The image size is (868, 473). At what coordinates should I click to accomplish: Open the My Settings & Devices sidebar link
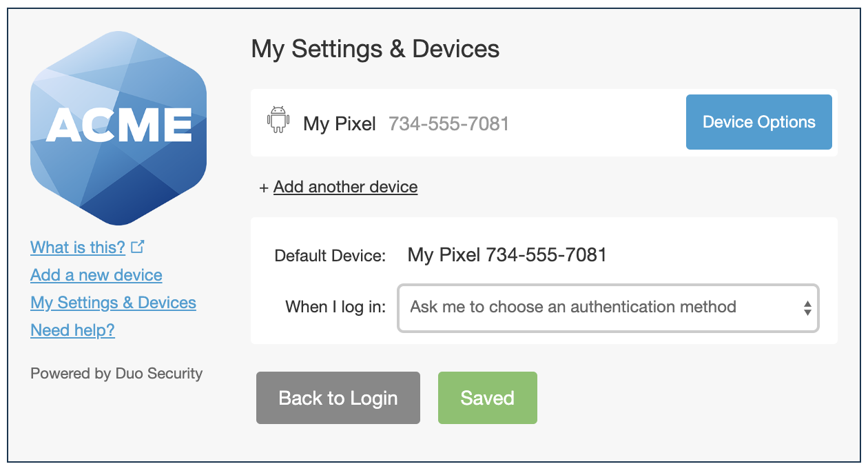(113, 302)
